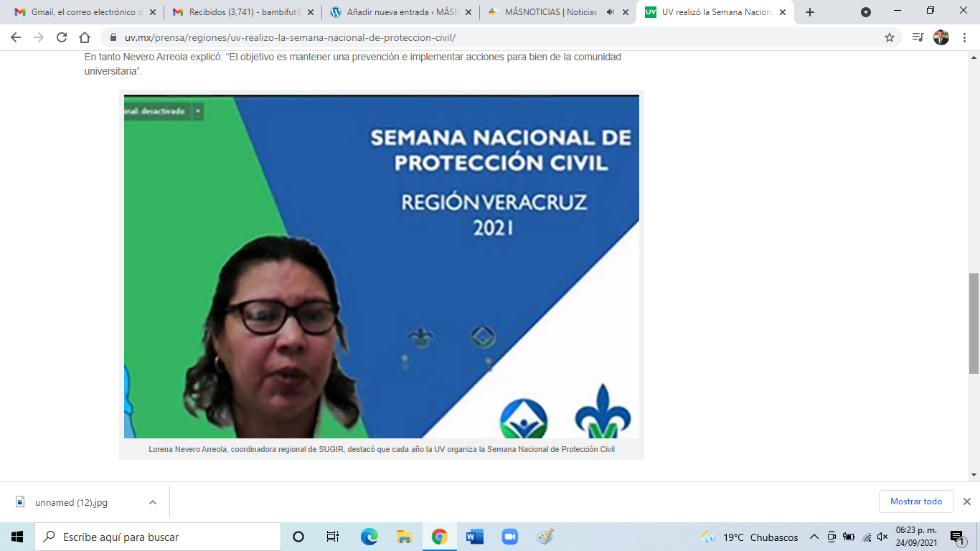The width and height of the screenshot is (980, 551).
Task: Open the media control icon in toolbar
Action: [x=918, y=37]
